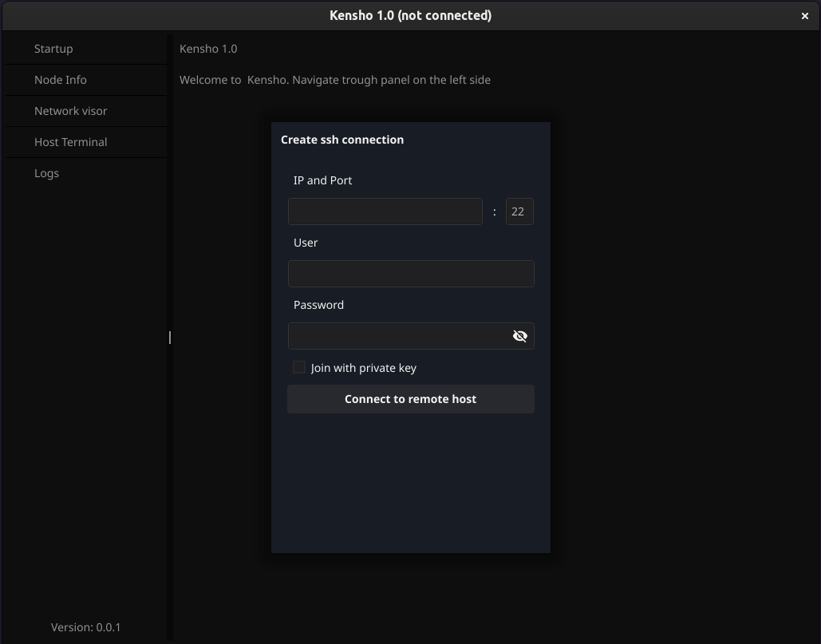Focus the IP address input field
The height and width of the screenshot is (644, 821).
[x=385, y=211]
